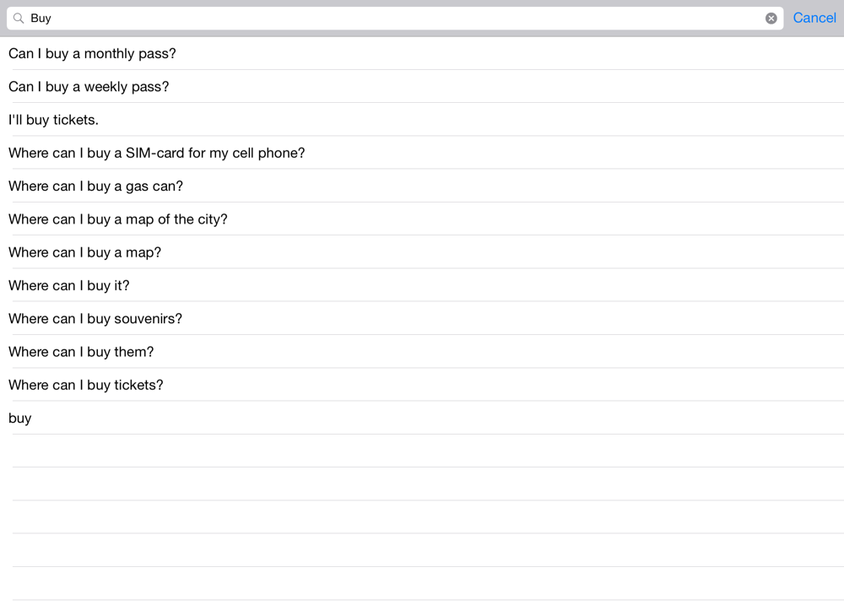Viewport: 844px width, 616px height.
Task: Click the second empty row below results
Action: (x=422, y=484)
